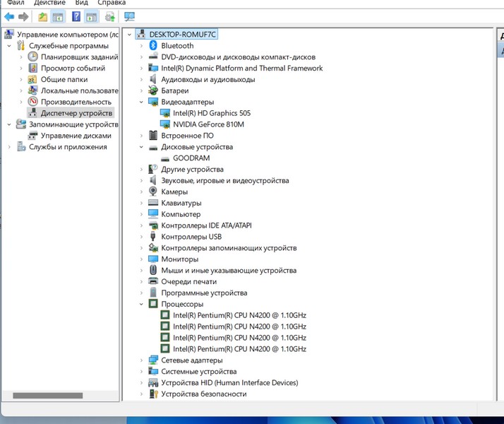The image size is (504, 424).
Task: Click the blue Back arrow in toolbar
Action: 8,16
